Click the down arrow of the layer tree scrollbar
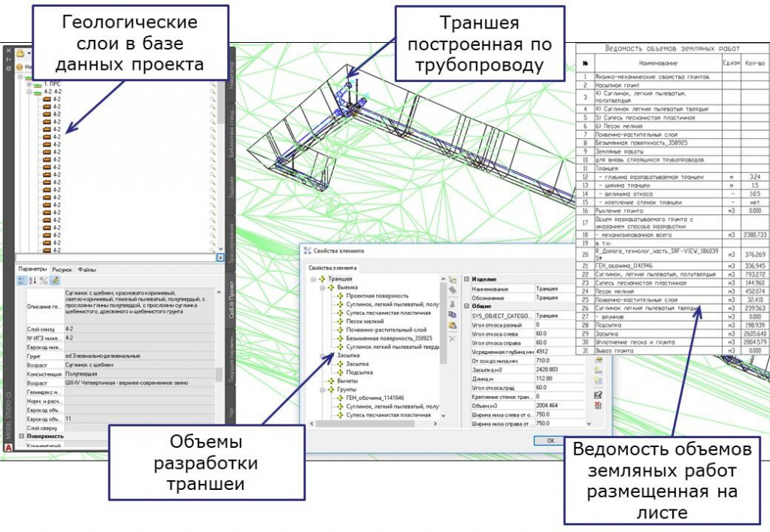The height and width of the screenshot is (532, 770). tap(220, 249)
